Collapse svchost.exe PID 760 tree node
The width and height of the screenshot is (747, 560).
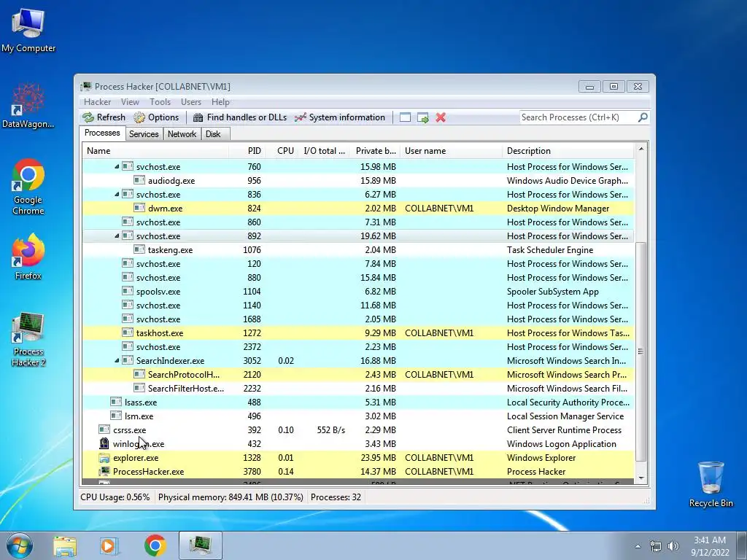point(117,167)
